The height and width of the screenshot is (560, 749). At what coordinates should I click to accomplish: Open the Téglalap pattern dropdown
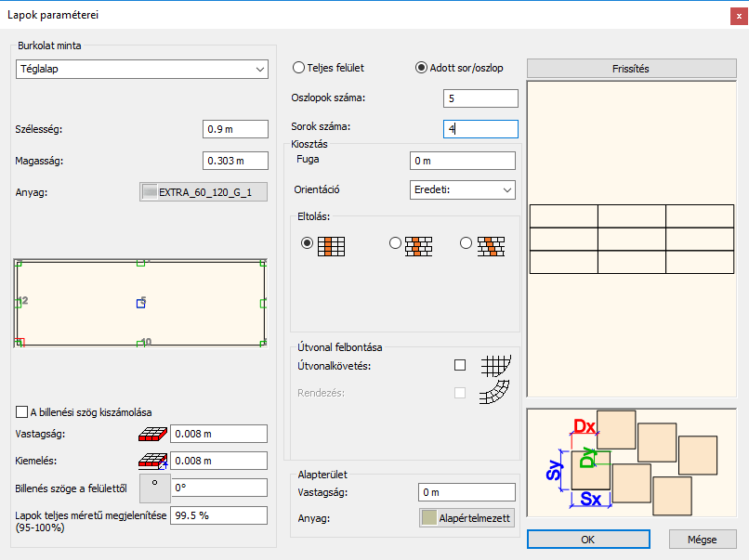[x=142, y=70]
